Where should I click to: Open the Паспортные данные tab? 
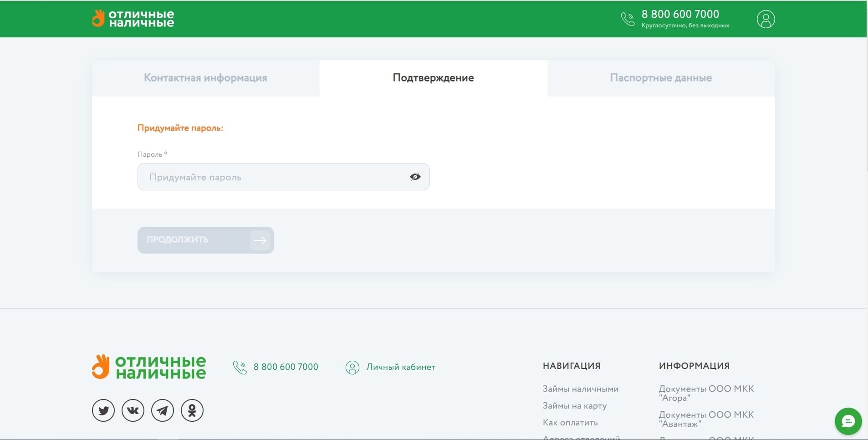pyautogui.click(x=661, y=78)
